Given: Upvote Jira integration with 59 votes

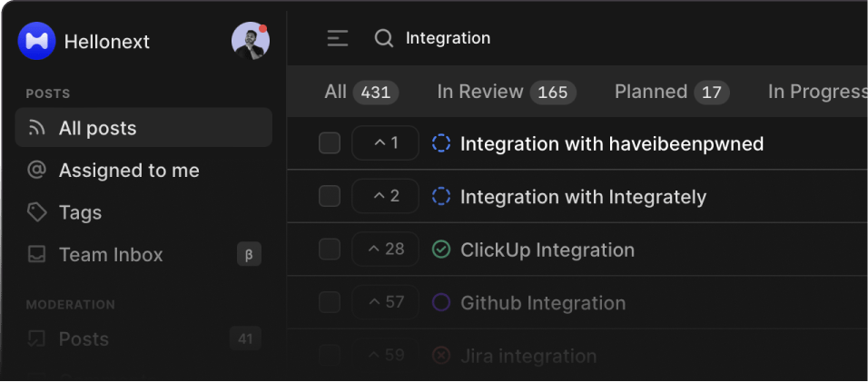Looking at the screenshot, I should coord(385,355).
